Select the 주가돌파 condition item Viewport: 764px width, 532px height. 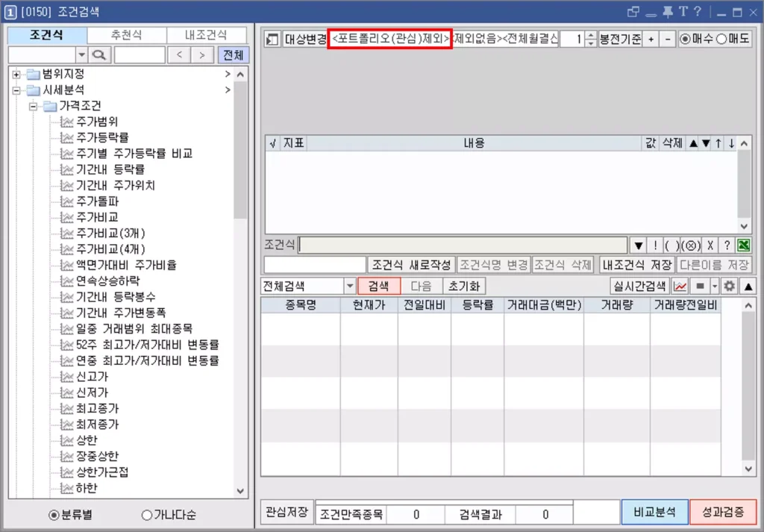(97, 201)
